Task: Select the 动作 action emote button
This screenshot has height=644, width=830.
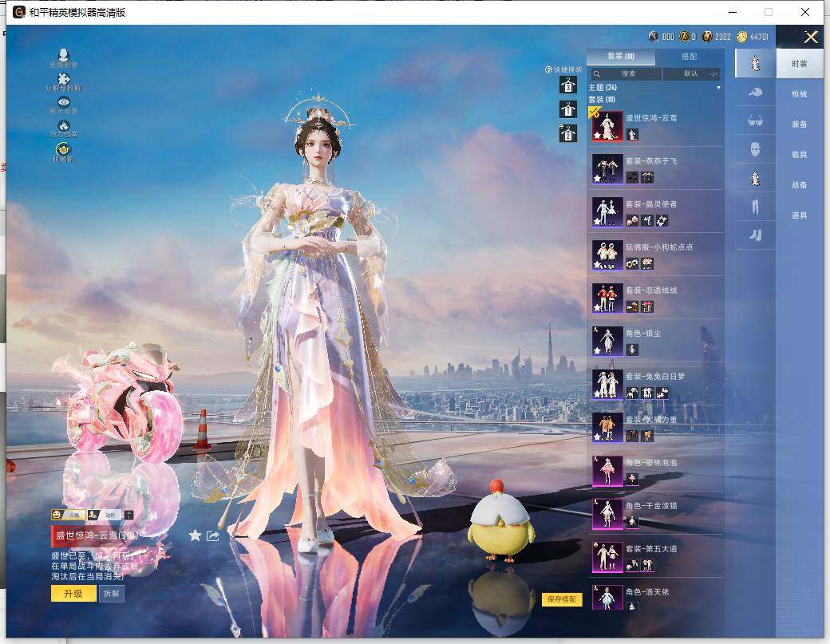Action: [x=104, y=515]
